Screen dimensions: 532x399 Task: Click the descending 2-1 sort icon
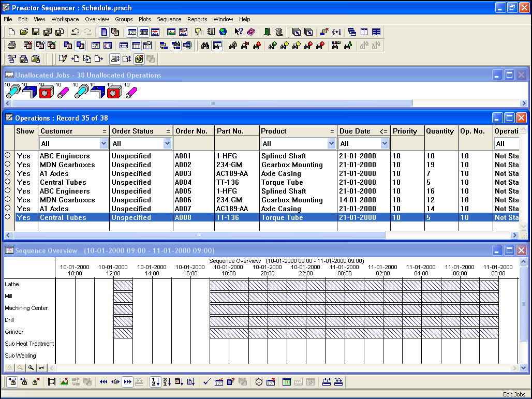pyautogui.click(x=167, y=382)
